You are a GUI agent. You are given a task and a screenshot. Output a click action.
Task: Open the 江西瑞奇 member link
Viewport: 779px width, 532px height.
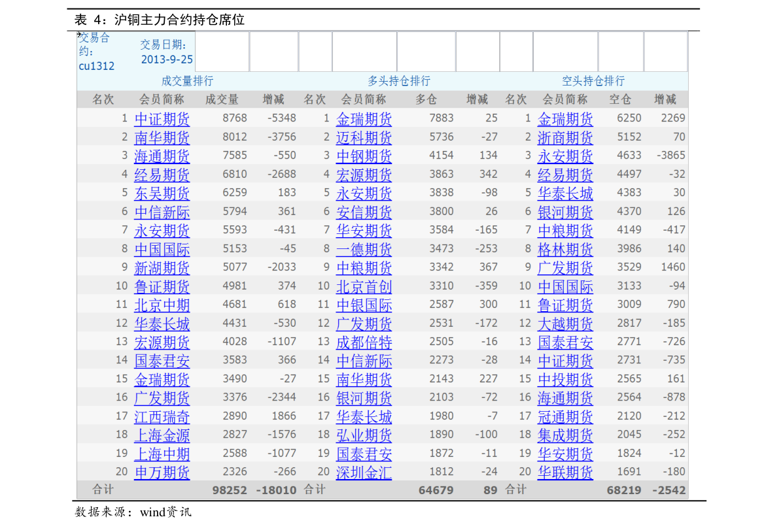(x=162, y=416)
